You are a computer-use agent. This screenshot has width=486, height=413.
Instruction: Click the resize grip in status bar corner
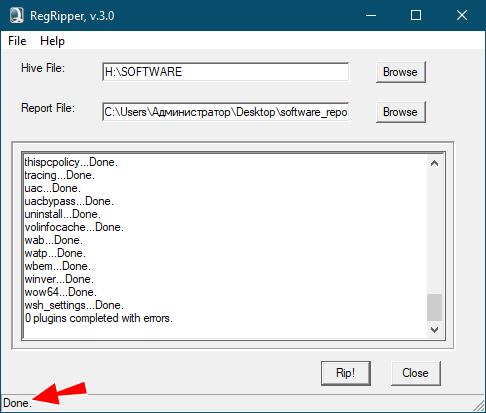tap(479, 406)
